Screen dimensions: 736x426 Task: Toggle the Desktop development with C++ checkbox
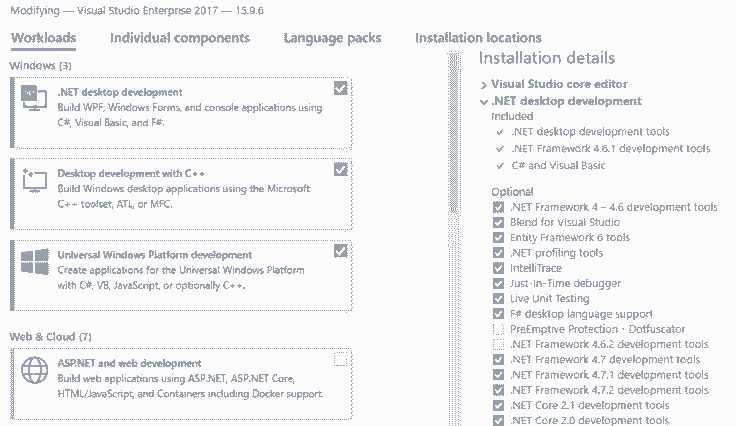(x=341, y=170)
